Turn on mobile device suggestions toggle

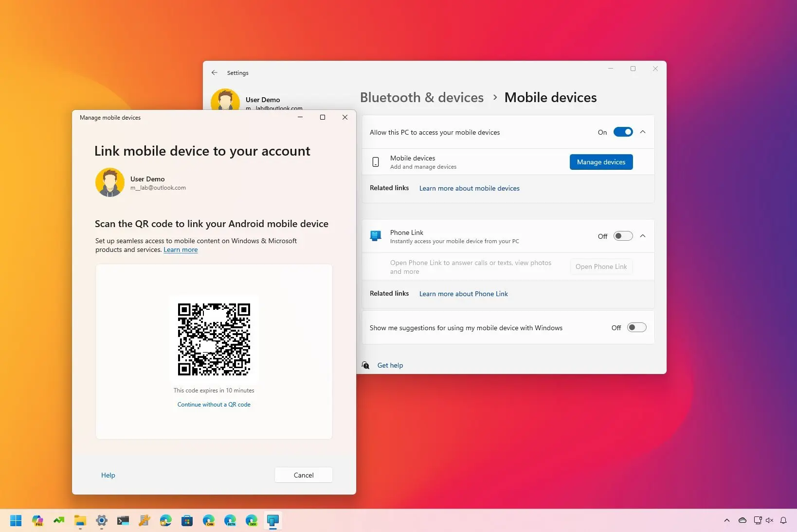click(636, 327)
